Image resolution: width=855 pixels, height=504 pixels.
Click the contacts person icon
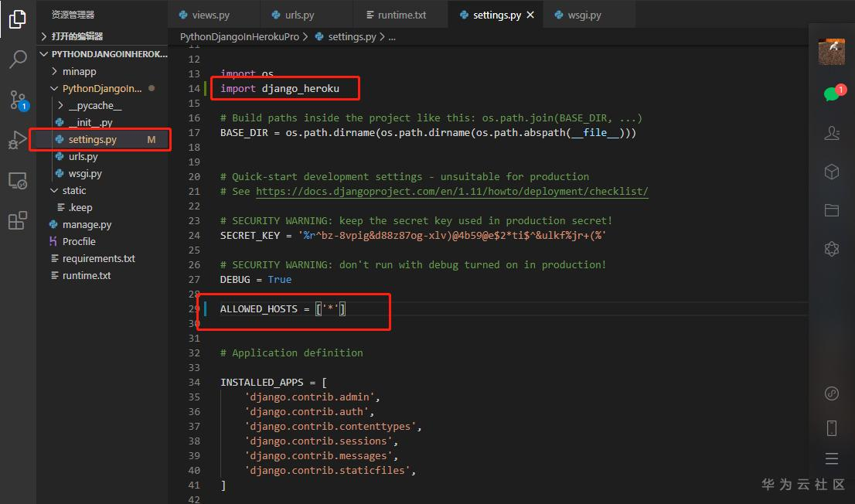click(x=832, y=132)
